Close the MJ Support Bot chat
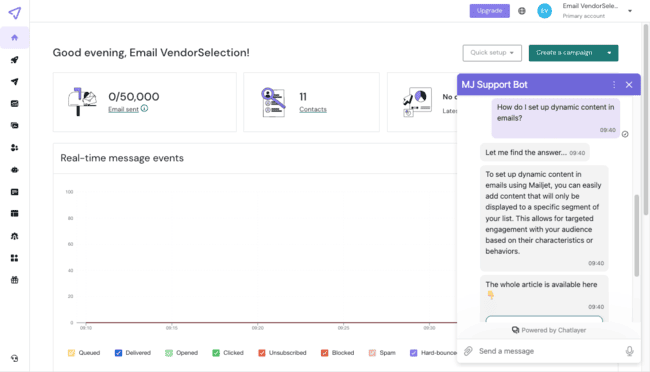Image resolution: width=650 pixels, height=372 pixels. [629, 85]
